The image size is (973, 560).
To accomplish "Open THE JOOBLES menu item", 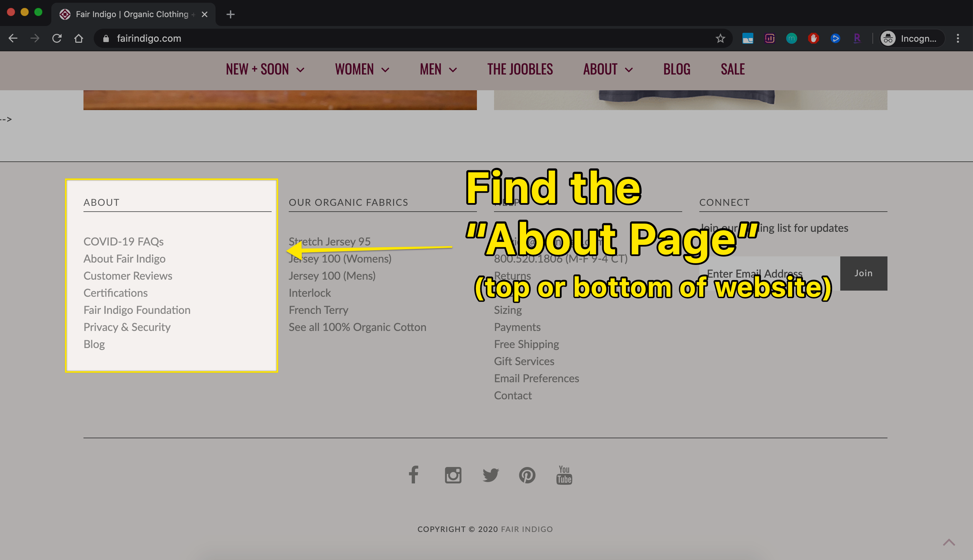I will point(520,69).
